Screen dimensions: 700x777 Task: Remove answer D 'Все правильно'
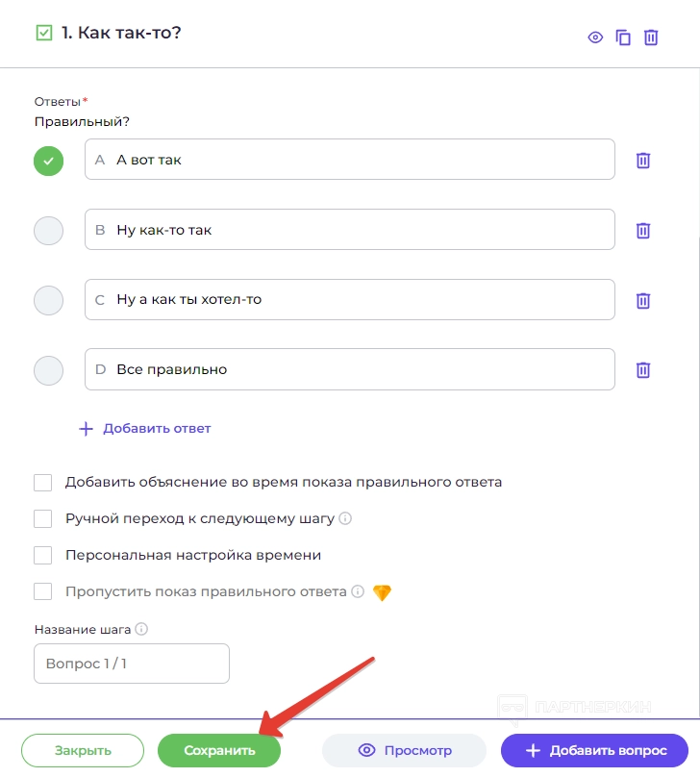[x=643, y=370]
